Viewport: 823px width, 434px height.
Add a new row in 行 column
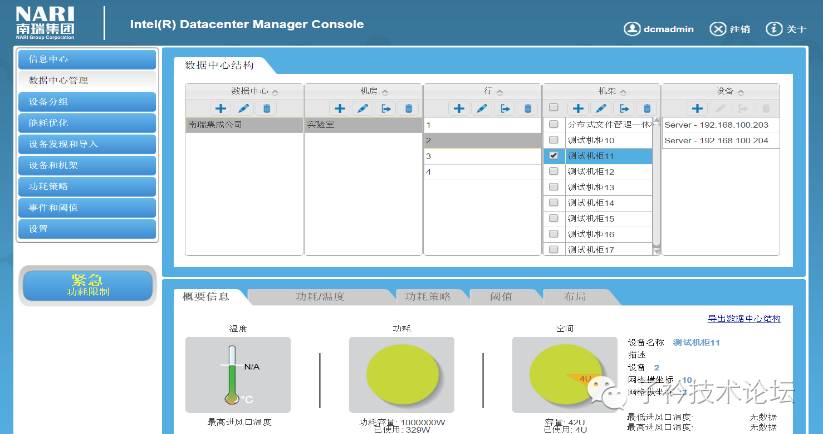click(459, 109)
